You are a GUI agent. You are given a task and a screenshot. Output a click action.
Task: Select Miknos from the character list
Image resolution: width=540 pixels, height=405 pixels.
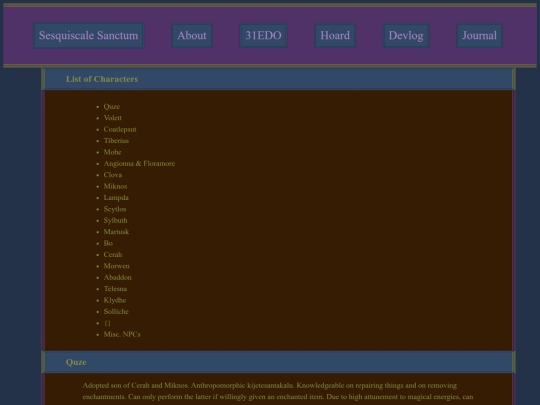[x=115, y=186]
